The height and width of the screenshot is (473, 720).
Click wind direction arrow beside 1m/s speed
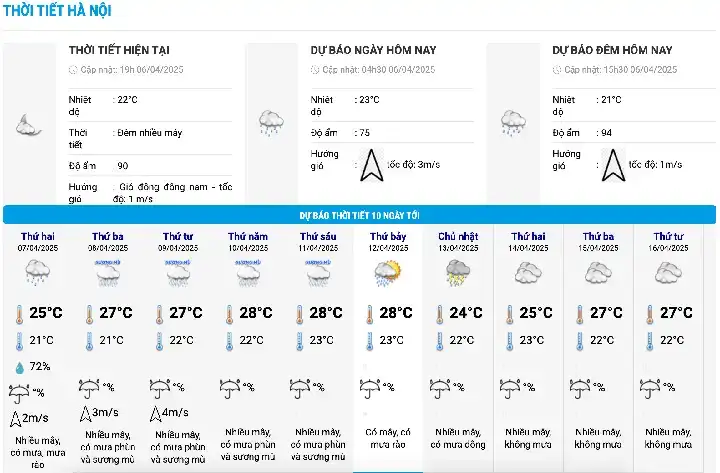click(x=612, y=164)
